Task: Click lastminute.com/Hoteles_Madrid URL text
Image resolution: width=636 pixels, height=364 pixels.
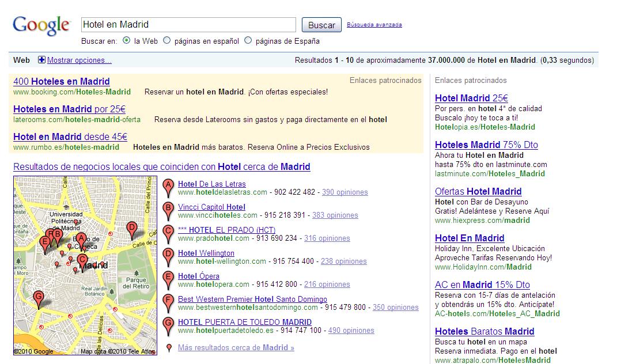Action: click(x=490, y=174)
